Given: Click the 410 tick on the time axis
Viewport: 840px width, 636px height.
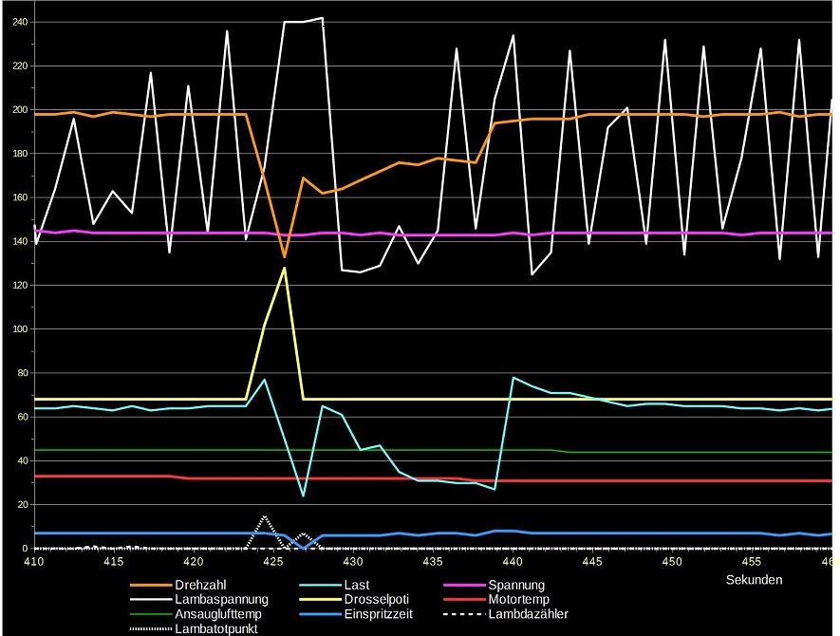Looking at the screenshot, I should point(35,562).
